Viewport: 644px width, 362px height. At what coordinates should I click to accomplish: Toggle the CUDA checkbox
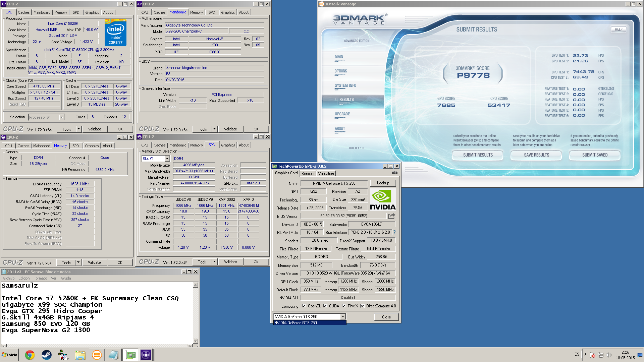[x=325, y=306]
